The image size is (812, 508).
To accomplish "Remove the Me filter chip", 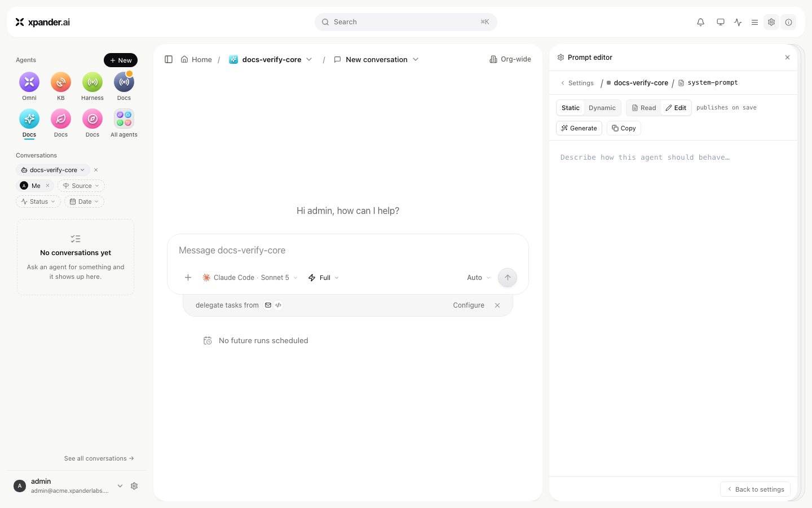I will point(48,186).
